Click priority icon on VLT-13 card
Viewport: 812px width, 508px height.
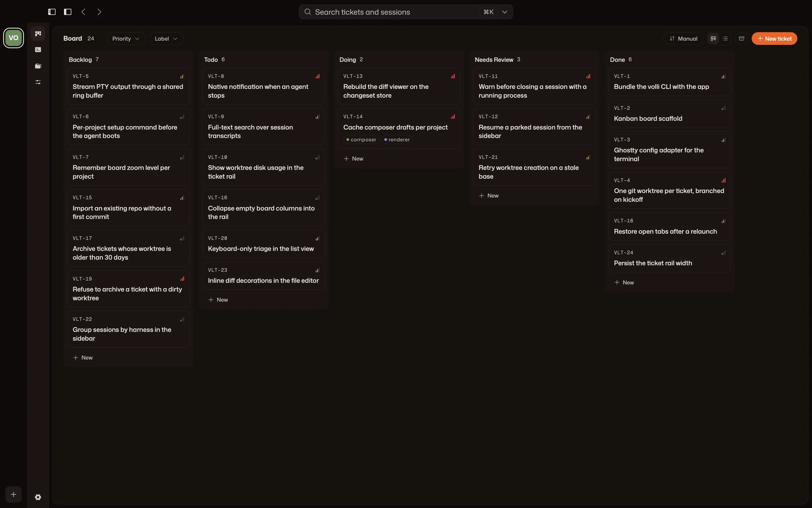(x=453, y=76)
